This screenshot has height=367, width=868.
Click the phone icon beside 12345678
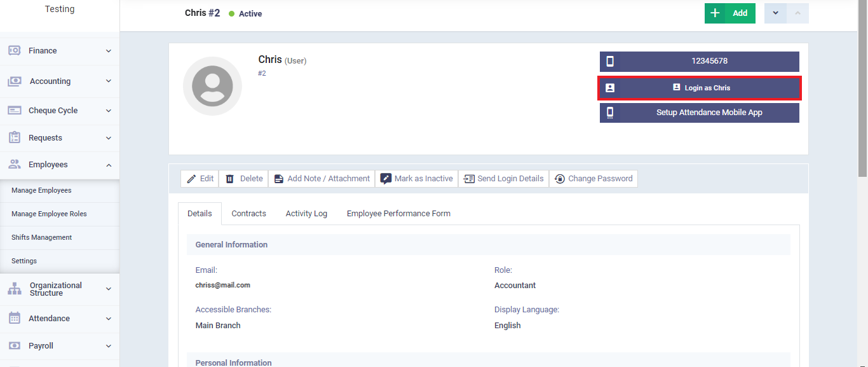coord(610,61)
